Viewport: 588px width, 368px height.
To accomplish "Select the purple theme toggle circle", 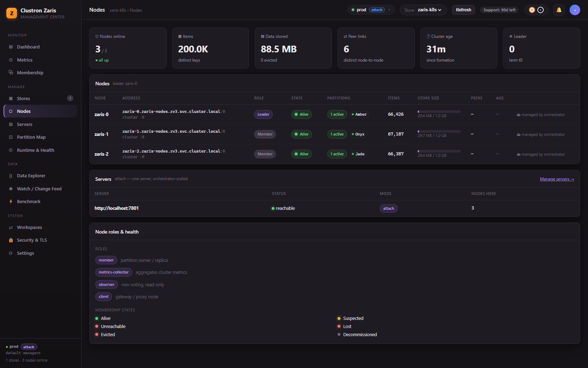I will (541, 10).
